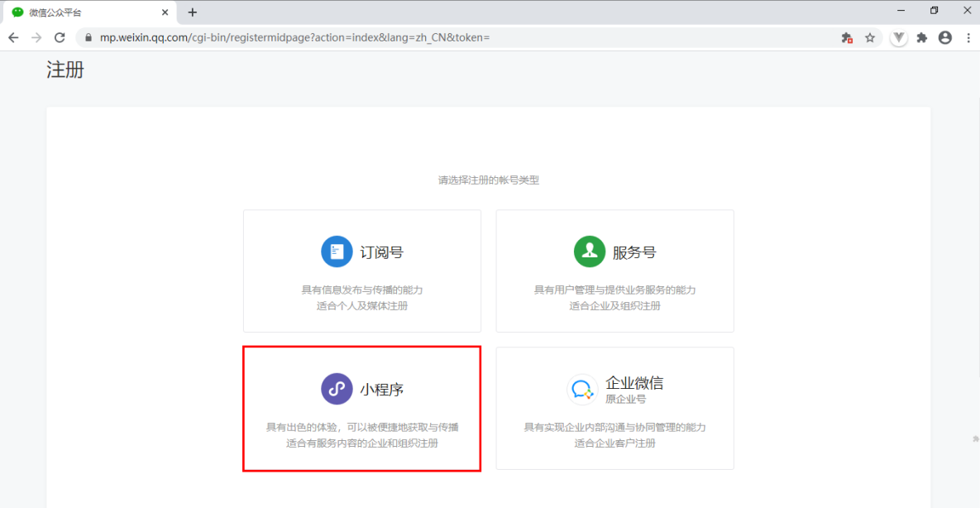The image size is (980, 508).
Task: Switch to the 微信公众平台 tab
Action: click(x=83, y=12)
